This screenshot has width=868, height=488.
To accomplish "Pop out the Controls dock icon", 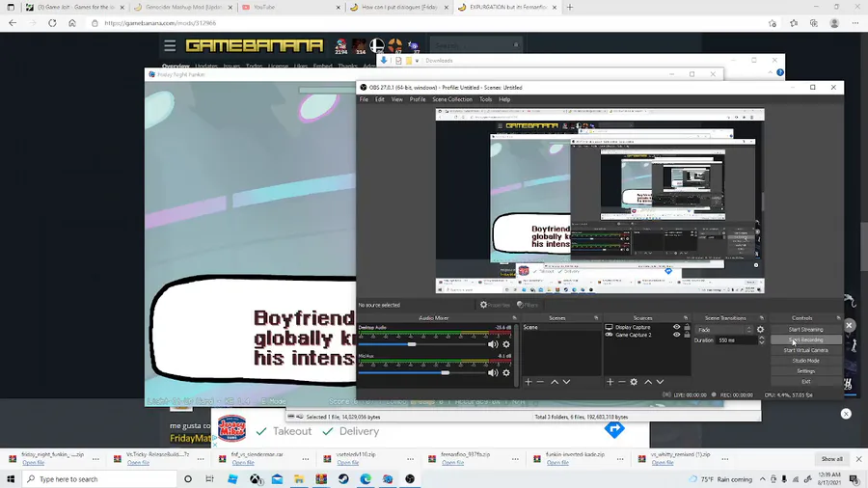I will [x=838, y=318].
